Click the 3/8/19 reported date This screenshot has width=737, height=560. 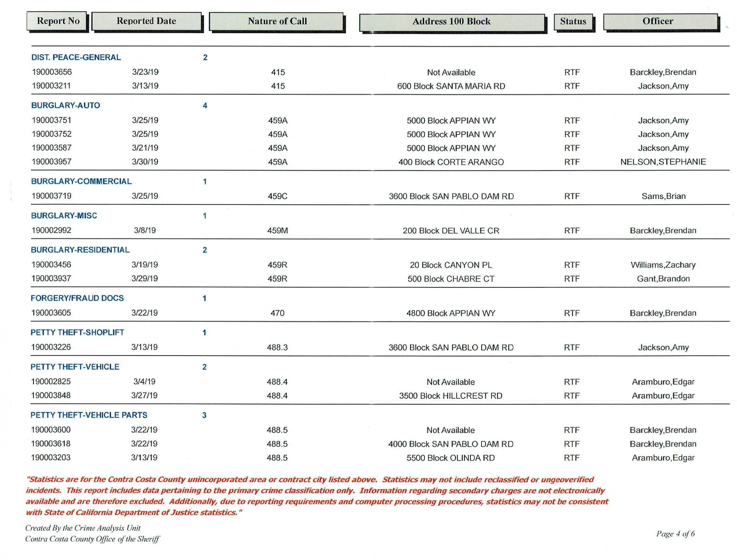click(145, 230)
